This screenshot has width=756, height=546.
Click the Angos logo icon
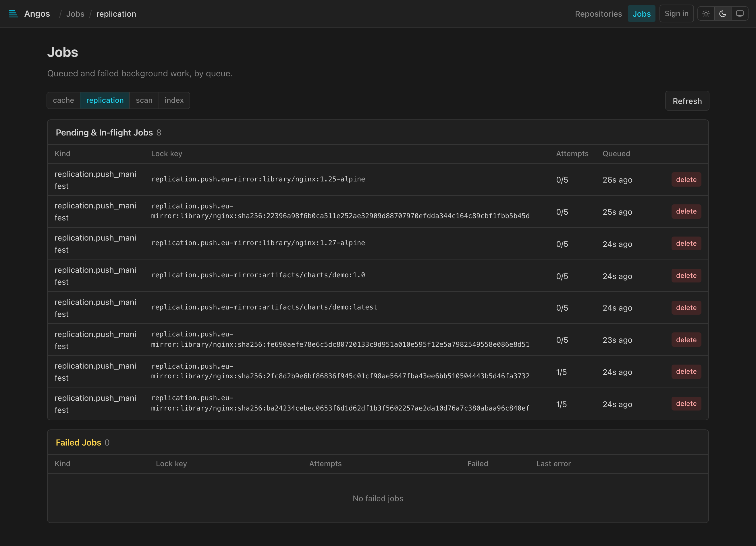(13, 14)
